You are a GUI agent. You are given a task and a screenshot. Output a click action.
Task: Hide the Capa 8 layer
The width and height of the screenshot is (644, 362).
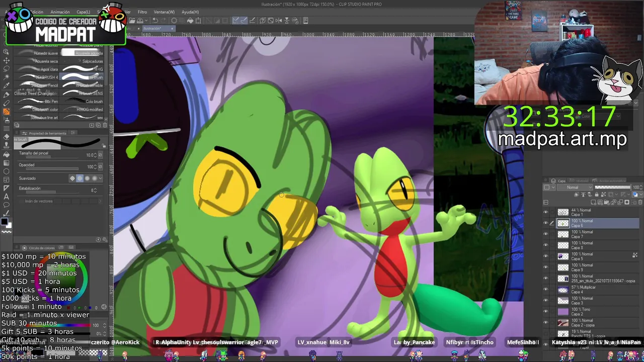coord(545,245)
